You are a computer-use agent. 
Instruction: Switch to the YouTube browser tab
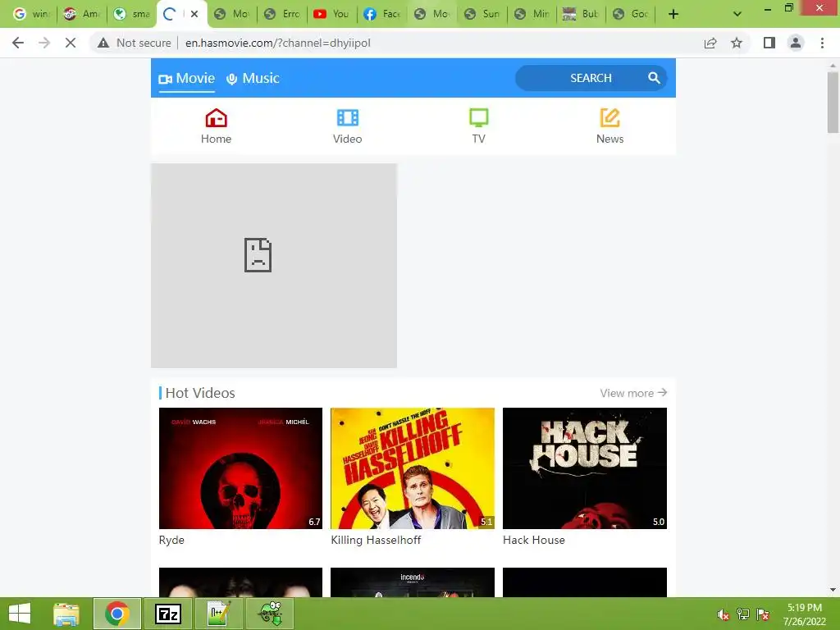click(x=331, y=14)
